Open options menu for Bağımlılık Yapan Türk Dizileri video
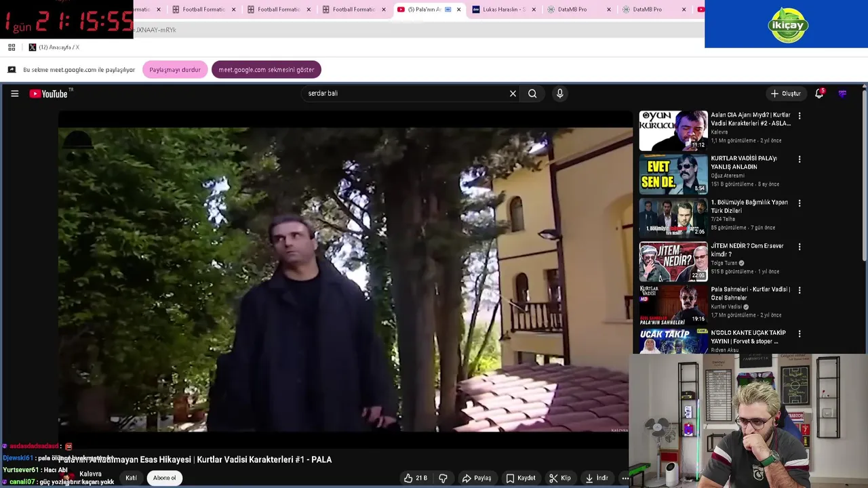868x488 pixels. [x=800, y=203]
